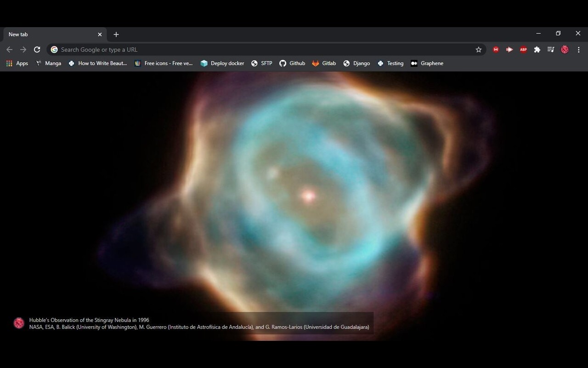Reload the page with refresh icon
Viewport: 588px width, 368px height.
(37, 50)
